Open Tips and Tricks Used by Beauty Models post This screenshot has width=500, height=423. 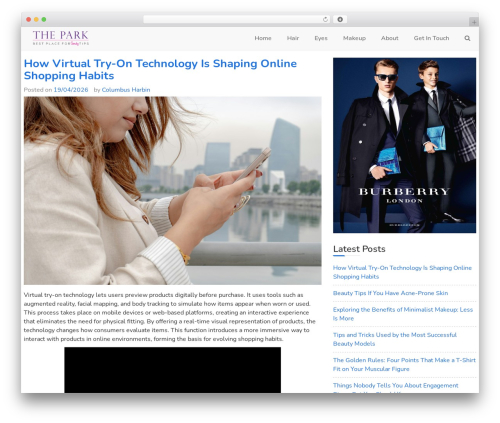395,339
